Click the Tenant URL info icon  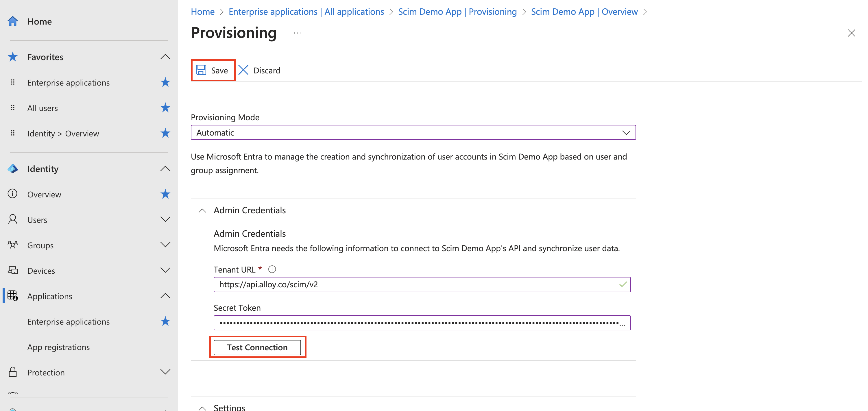272,269
